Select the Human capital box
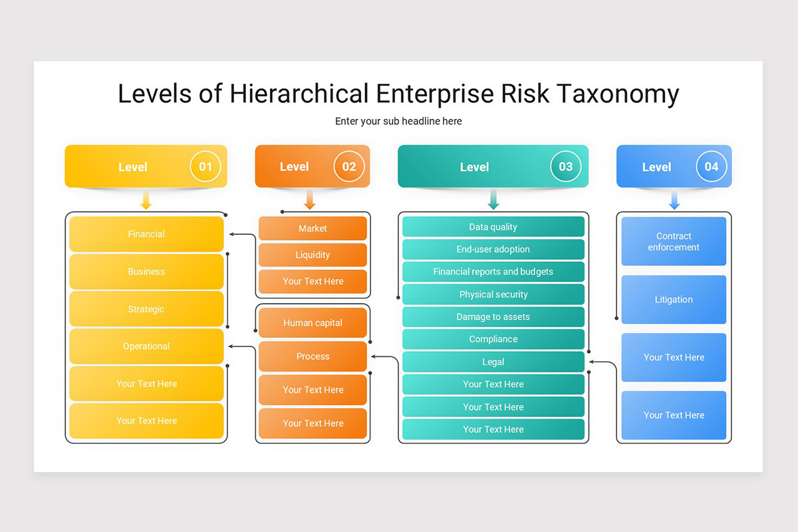 click(x=313, y=323)
